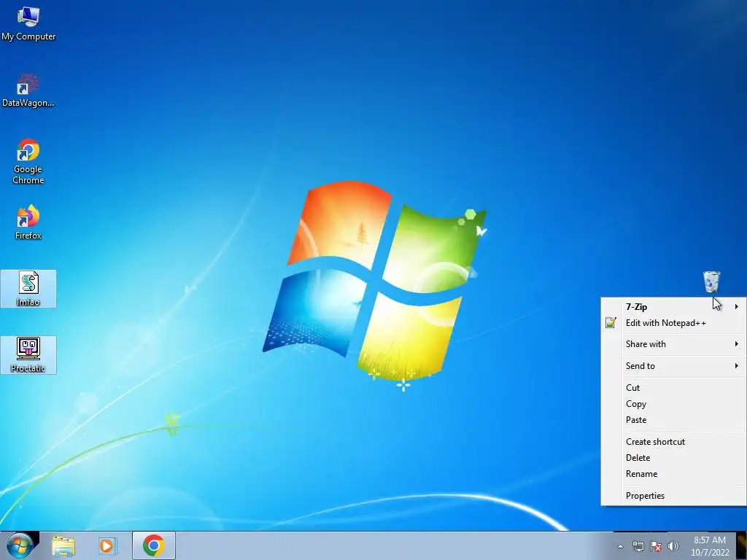This screenshot has height=560, width=747.
Task: Open the network tray icon
Action: click(x=638, y=546)
